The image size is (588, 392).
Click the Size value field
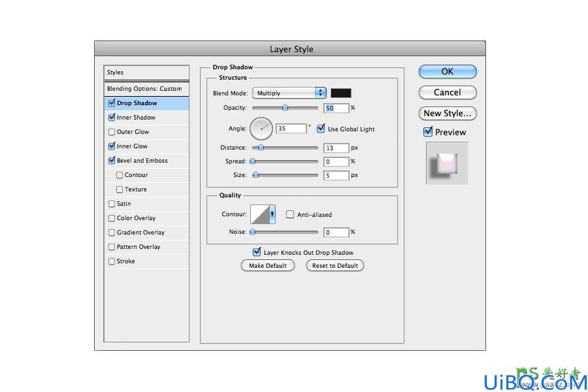pos(336,175)
